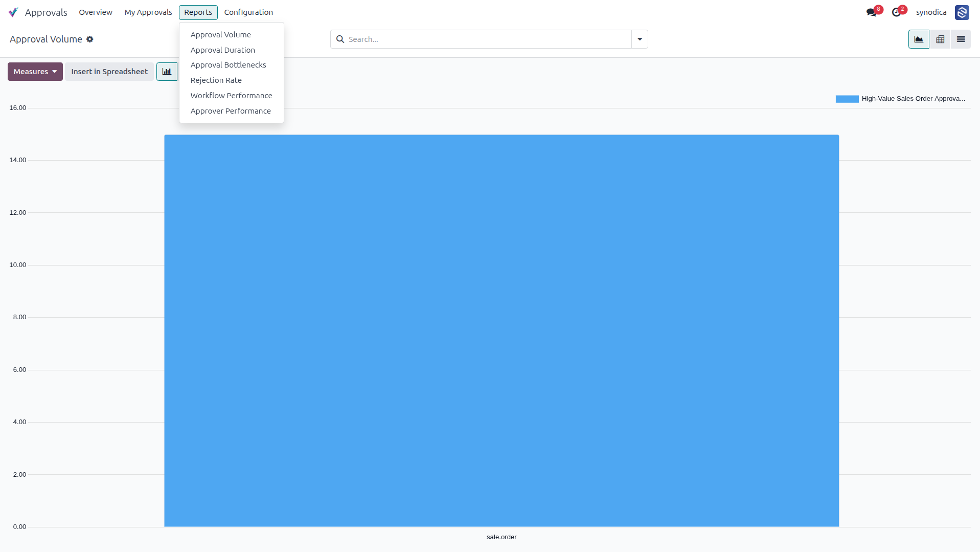Open the messages chat icon

click(872, 12)
